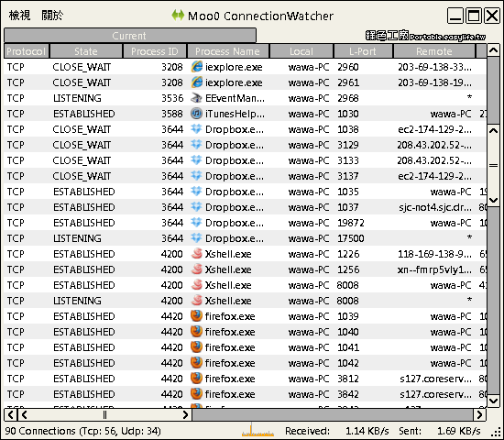Sort by Local column header
This screenshot has height=440, width=504.
[x=301, y=51]
